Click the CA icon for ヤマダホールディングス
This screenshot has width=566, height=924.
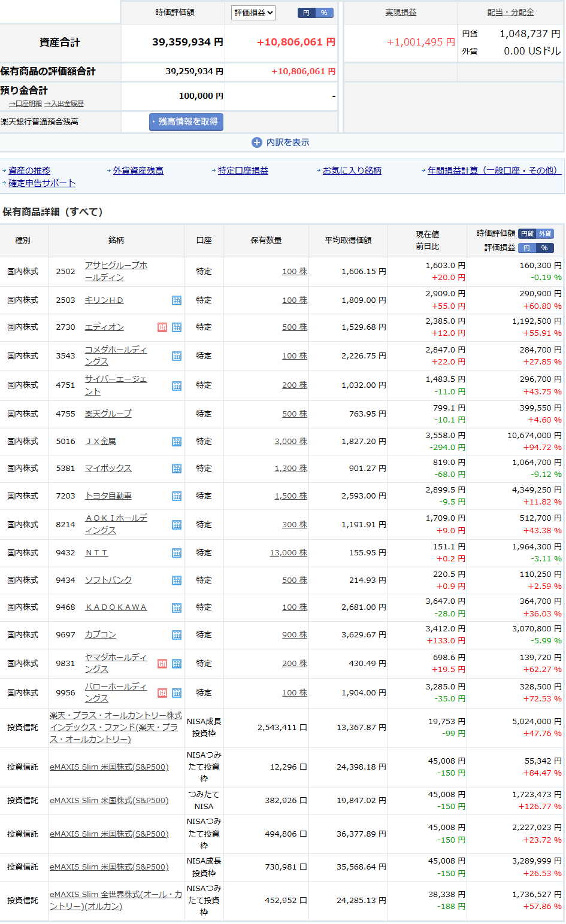(x=162, y=664)
